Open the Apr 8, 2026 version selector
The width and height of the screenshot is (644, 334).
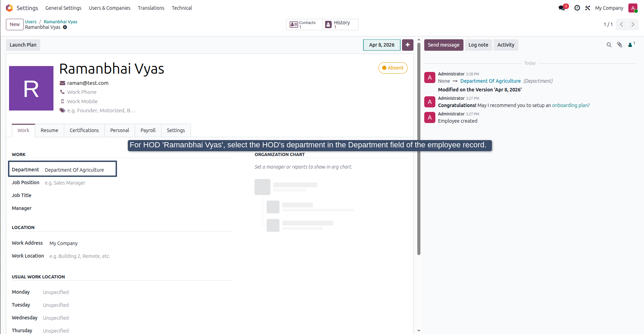coord(382,45)
